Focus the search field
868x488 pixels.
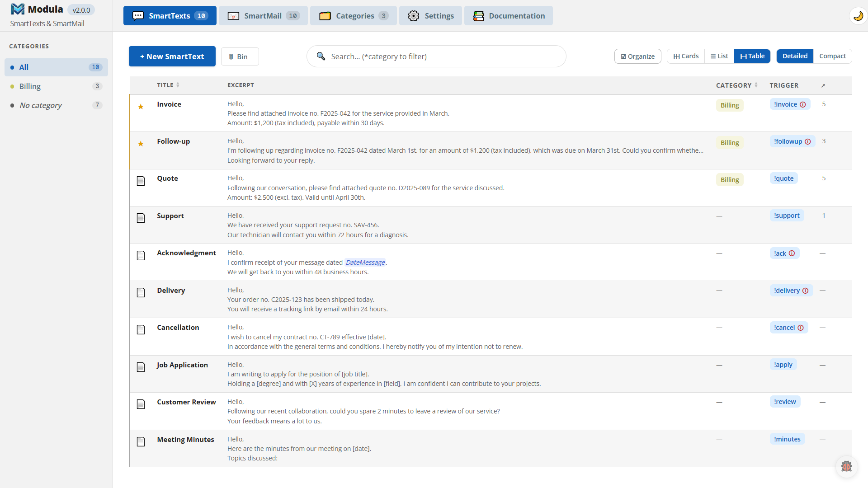click(436, 56)
